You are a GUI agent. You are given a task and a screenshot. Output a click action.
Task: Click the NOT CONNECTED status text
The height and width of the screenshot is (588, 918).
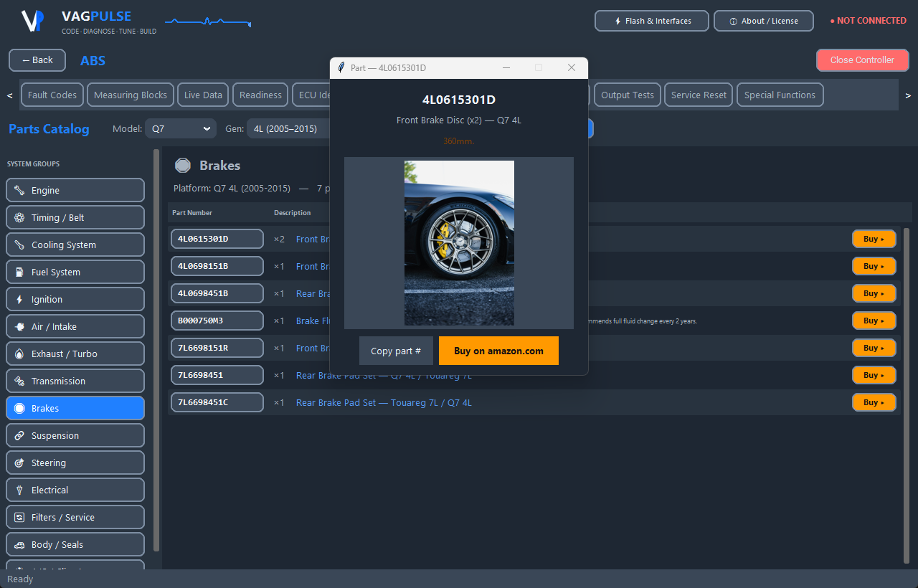pyautogui.click(x=869, y=21)
